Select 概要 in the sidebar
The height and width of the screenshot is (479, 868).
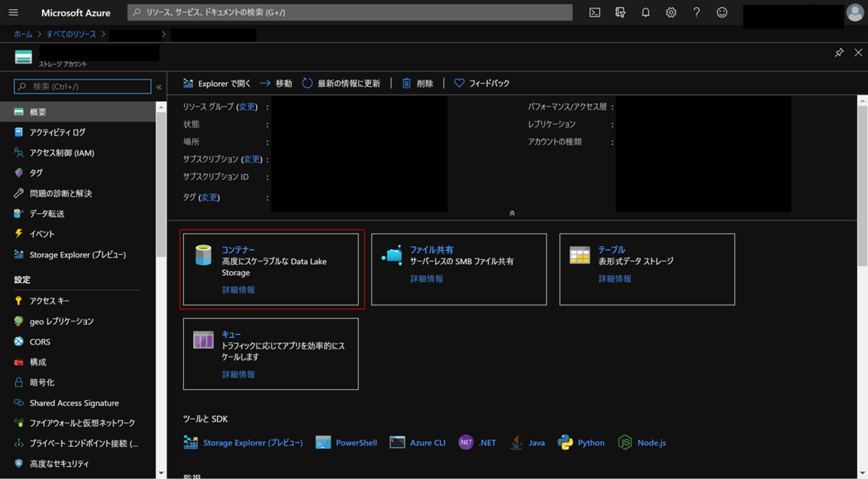(78, 112)
